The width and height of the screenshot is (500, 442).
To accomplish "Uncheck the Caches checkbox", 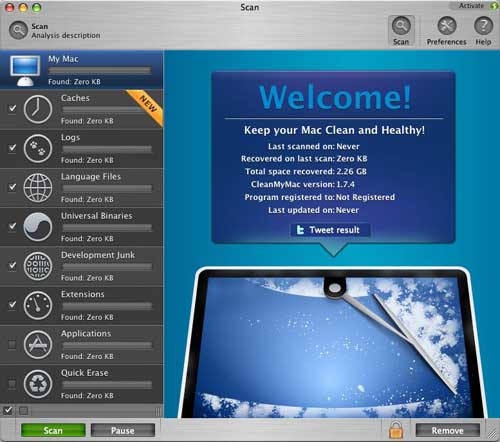I will click(12, 109).
